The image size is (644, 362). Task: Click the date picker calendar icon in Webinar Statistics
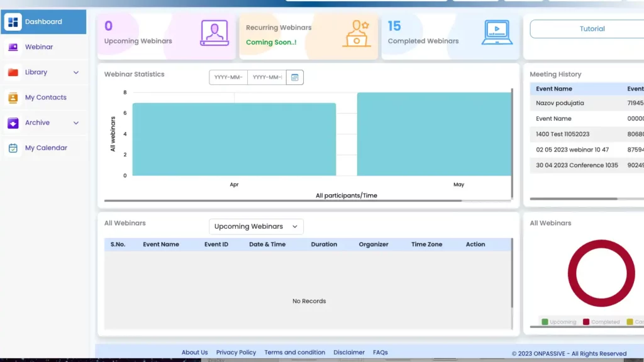pos(294,77)
